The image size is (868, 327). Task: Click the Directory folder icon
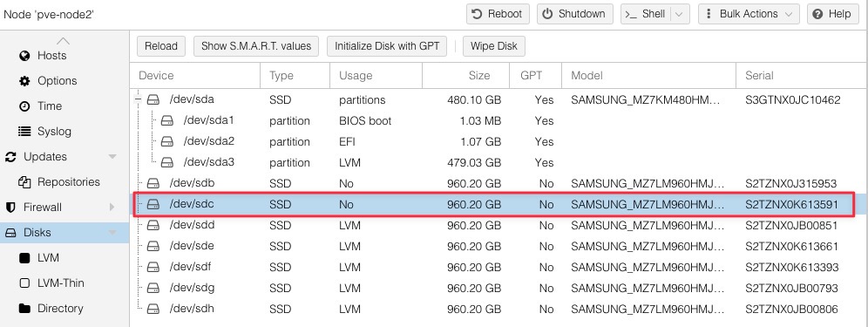[x=24, y=308]
